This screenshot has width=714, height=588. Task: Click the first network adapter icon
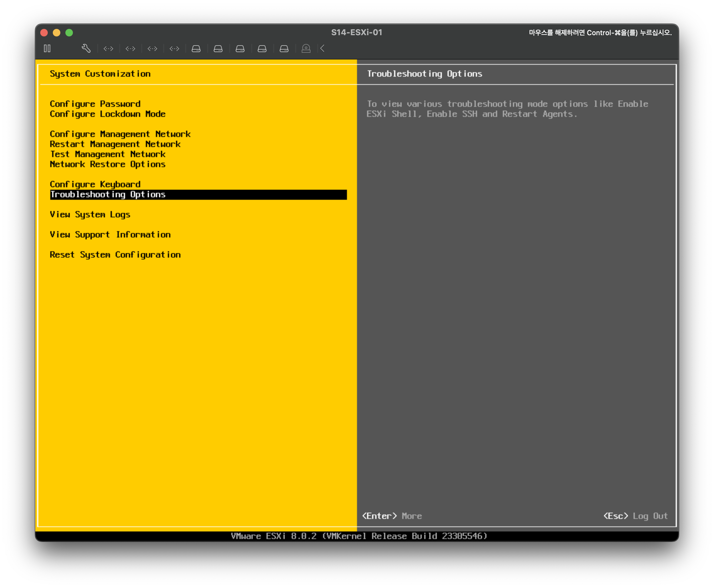pos(108,49)
